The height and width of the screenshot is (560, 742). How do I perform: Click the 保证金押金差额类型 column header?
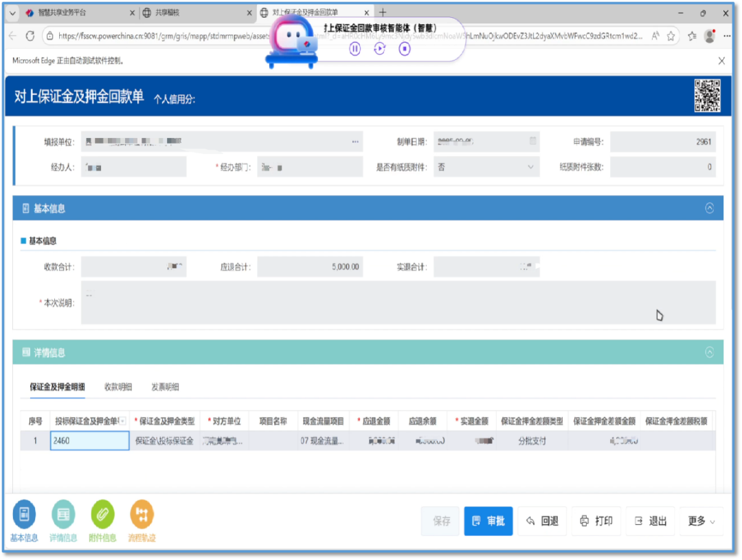[x=532, y=421]
